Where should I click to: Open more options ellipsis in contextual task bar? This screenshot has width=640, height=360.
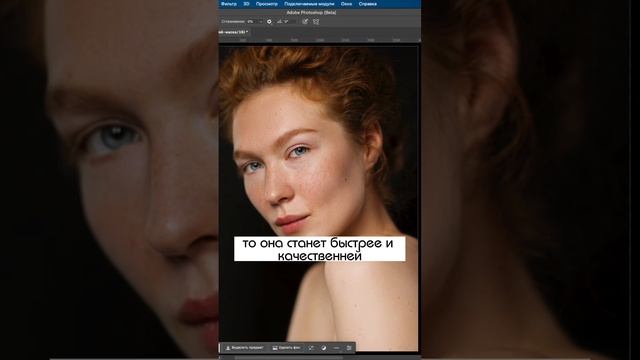pyautogui.click(x=336, y=348)
